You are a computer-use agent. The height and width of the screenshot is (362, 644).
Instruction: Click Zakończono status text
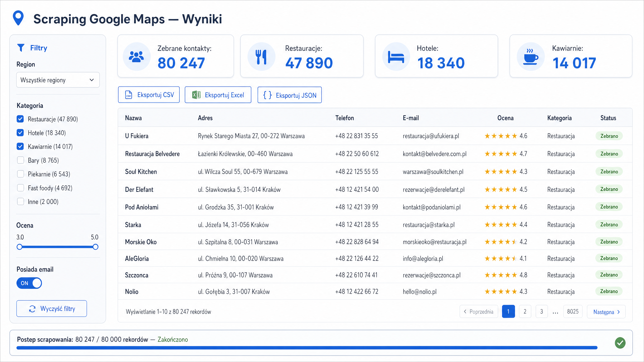pos(173,340)
